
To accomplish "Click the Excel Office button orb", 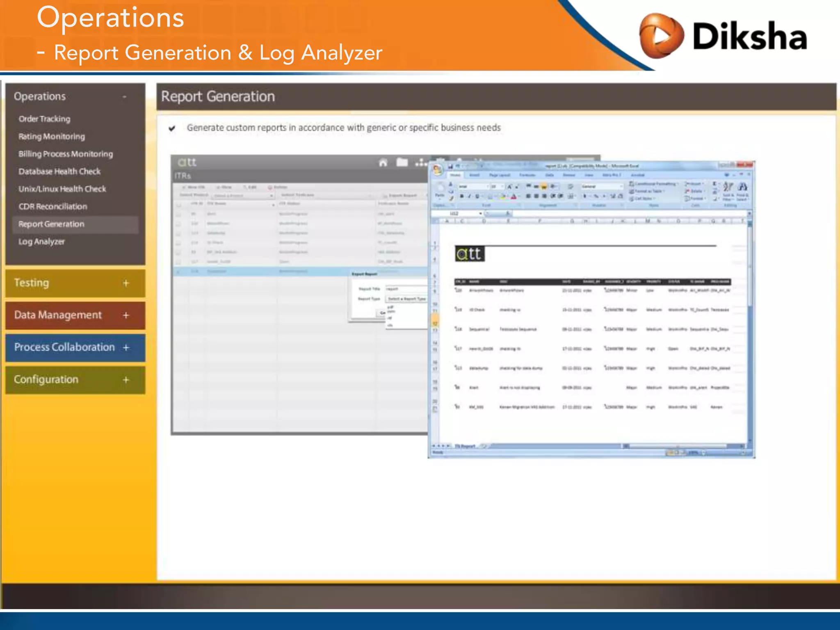I will pos(437,169).
